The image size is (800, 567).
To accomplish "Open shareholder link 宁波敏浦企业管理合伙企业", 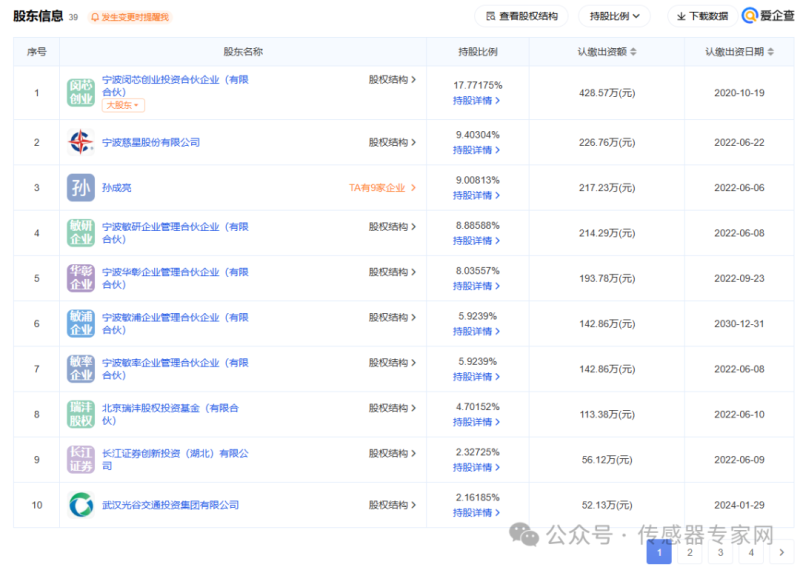I will [x=175, y=324].
